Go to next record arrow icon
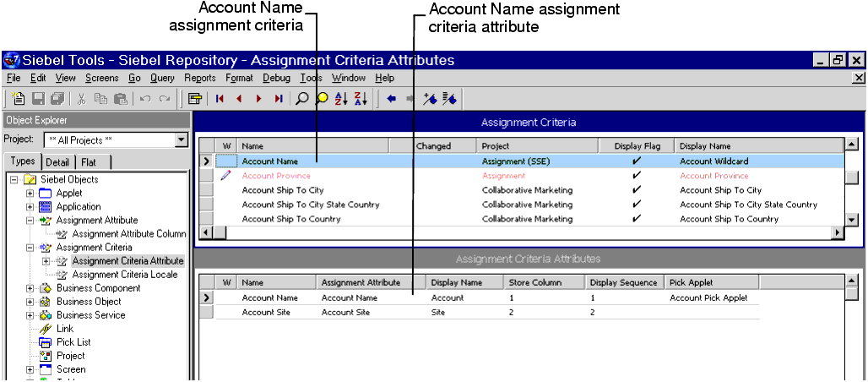This screenshot has width=868, height=382. [258, 99]
